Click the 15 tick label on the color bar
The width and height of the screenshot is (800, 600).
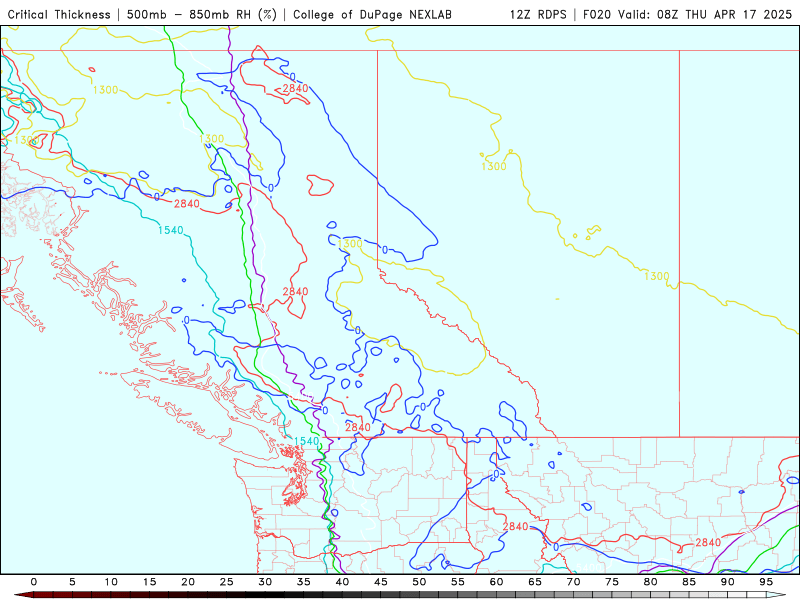pyautogui.click(x=149, y=582)
